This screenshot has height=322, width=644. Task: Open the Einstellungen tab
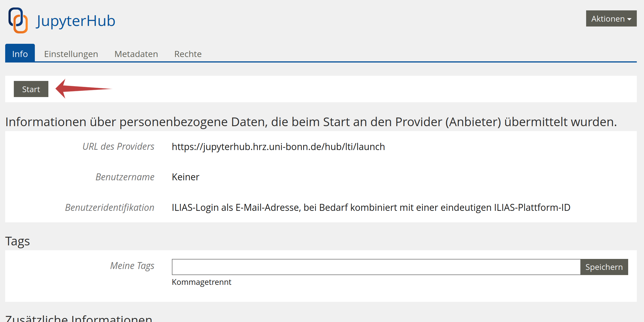tap(71, 54)
